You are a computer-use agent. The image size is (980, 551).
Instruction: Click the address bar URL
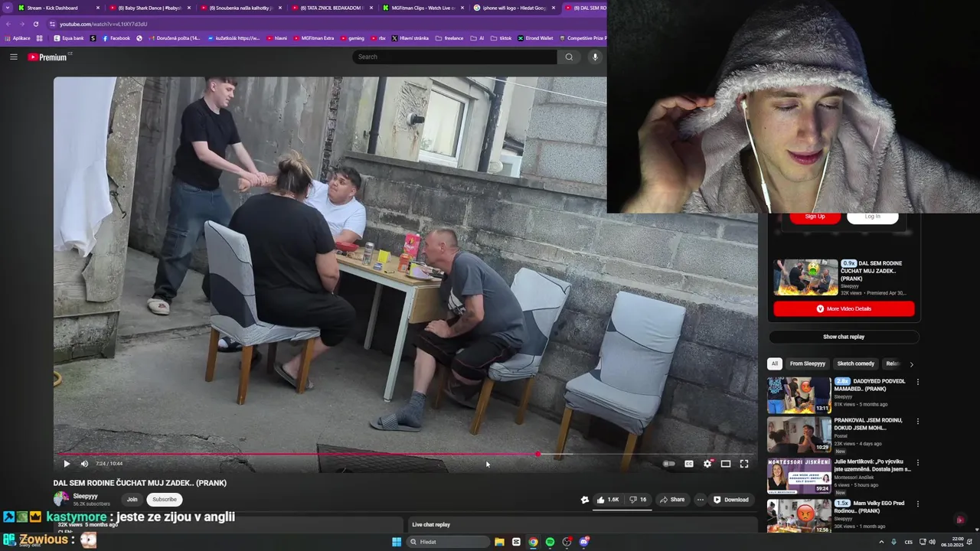103,24
